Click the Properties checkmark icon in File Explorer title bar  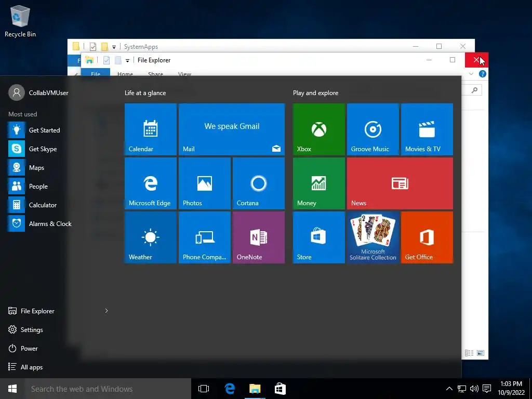pyautogui.click(x=106, y=60)
